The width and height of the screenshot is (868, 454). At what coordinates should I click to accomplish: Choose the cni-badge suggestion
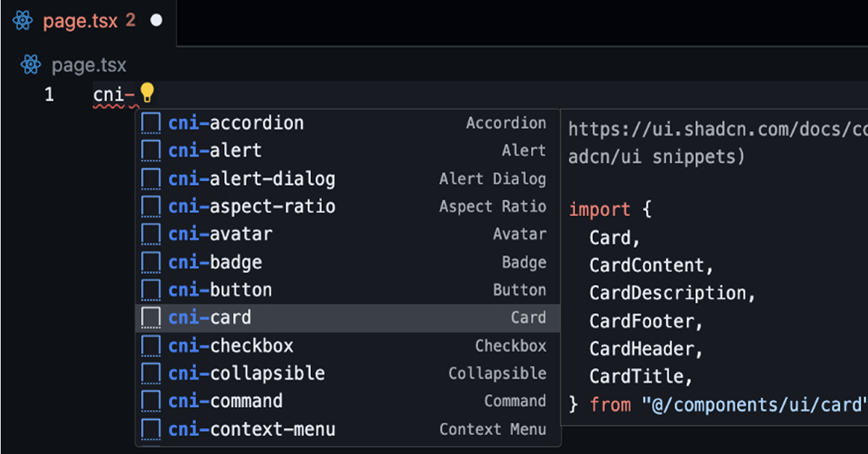point(348,262)
